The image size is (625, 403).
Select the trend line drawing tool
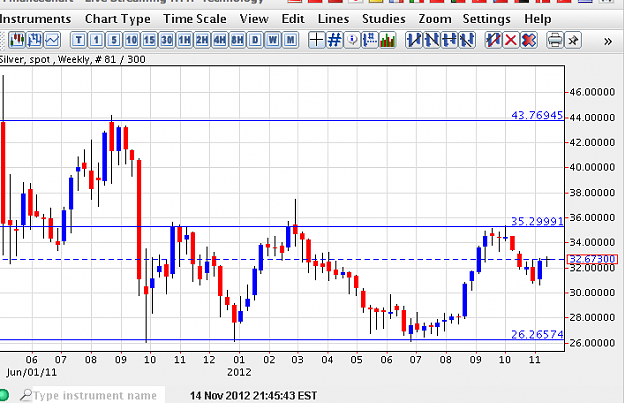(x=414, y=40)
